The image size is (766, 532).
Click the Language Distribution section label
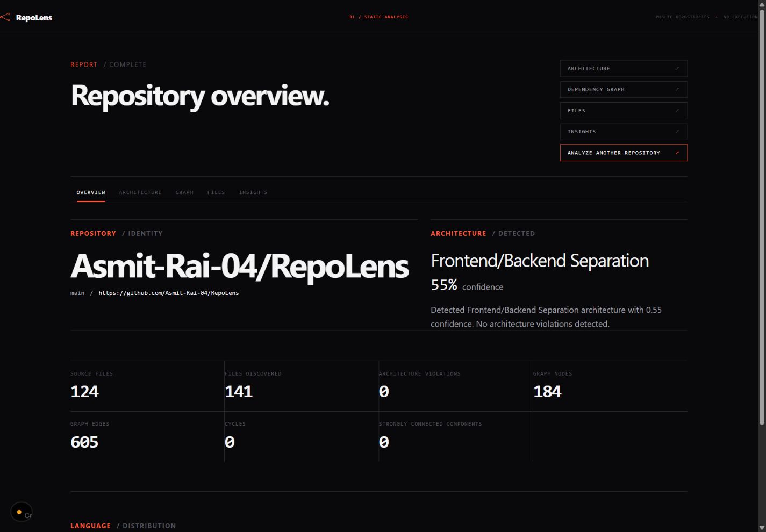point(123,526)
